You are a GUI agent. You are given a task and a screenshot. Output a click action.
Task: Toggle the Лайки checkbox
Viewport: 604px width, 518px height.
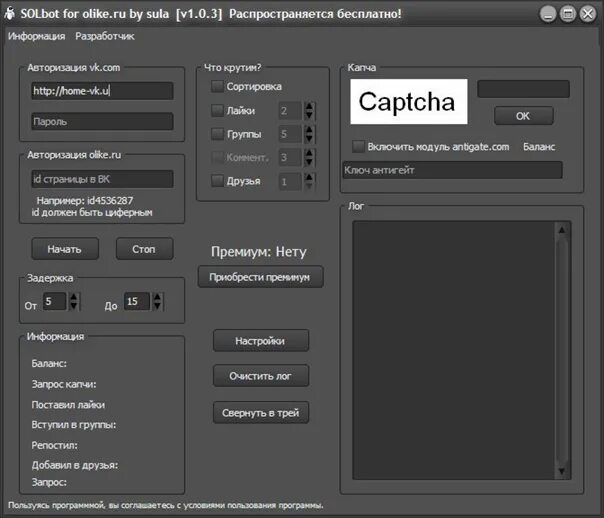point(217,111)
